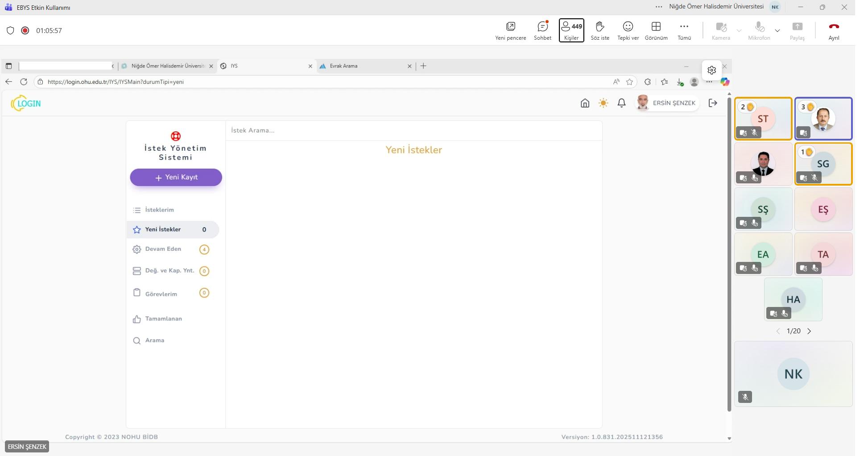Open ERSİN ŞENZEK user profile
868x456 pixels.
click(667, 103)
